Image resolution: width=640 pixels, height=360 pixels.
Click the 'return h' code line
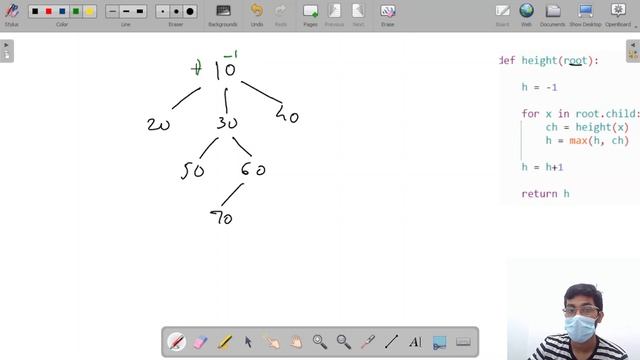545,193
